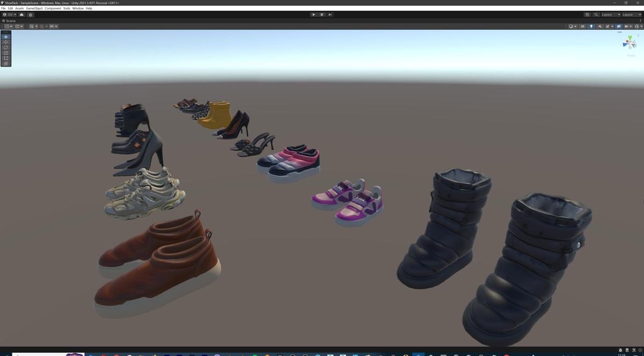
Task: Switch to the Scene tab
Action: (9, 20)
